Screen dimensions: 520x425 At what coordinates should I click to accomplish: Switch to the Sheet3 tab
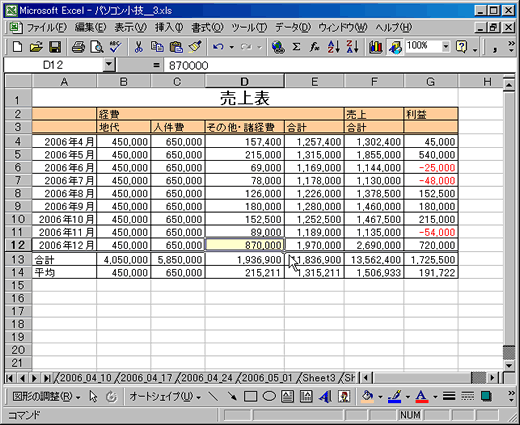[x=319, y=378]
